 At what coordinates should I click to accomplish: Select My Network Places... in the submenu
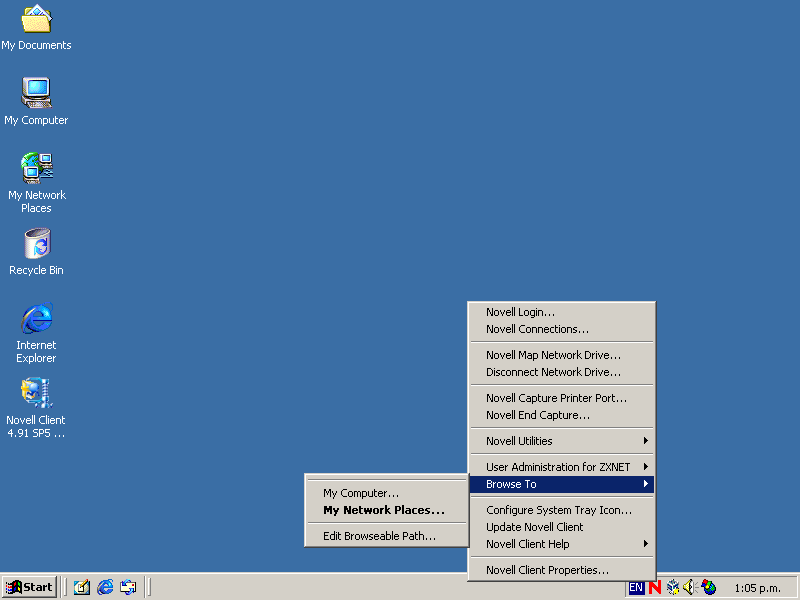pos(387,510)
